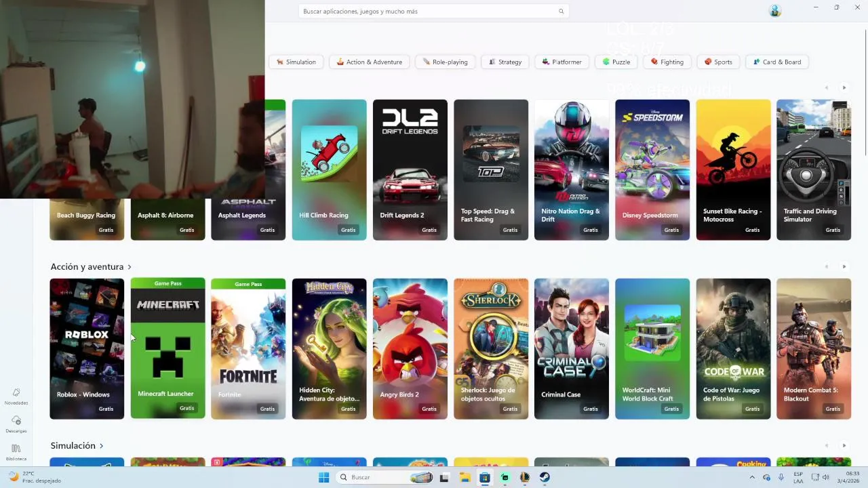Select the Role-playing category filter
868x488 pixels.
point(446,62)
